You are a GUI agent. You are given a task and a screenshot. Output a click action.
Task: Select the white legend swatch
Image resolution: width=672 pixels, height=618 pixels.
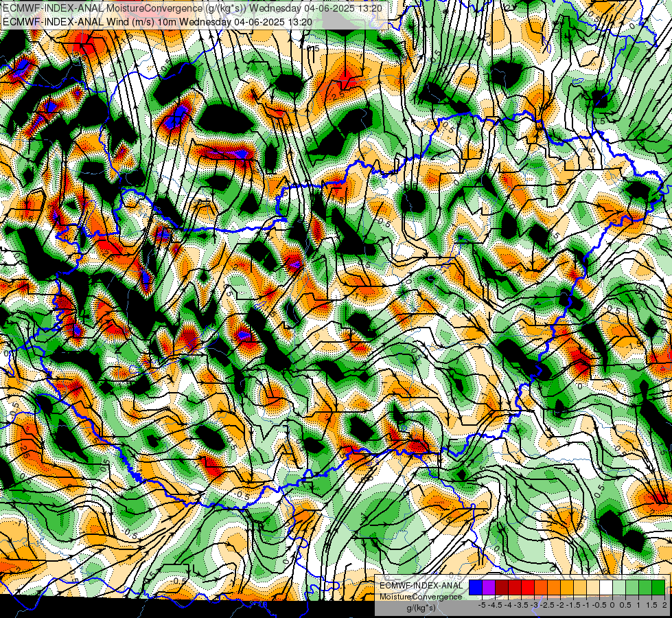[x=606, y=588]
